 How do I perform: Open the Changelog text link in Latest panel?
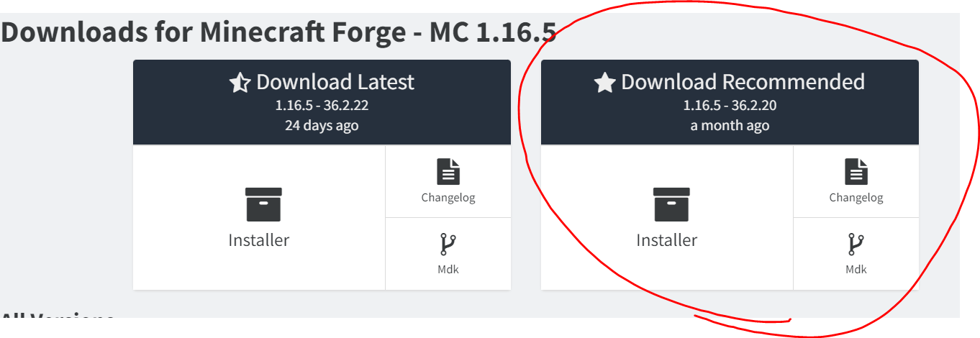448,198
